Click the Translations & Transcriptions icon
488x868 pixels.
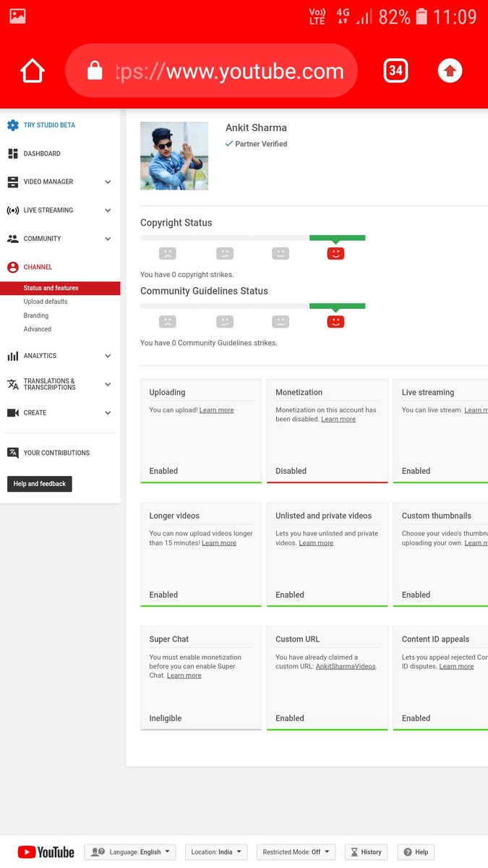click(13, 384)
